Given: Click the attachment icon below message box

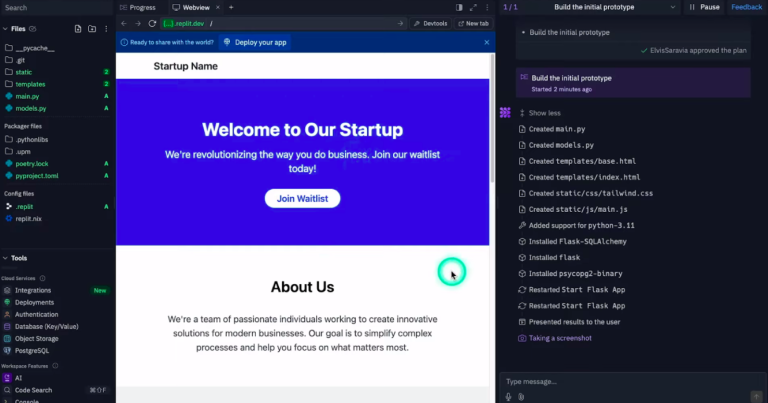Looking at the screenshot, I should [x=521, y=396].
